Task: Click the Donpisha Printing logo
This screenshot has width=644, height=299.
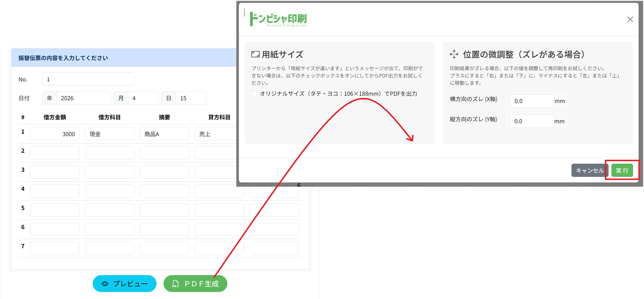Action: (278, 19)
